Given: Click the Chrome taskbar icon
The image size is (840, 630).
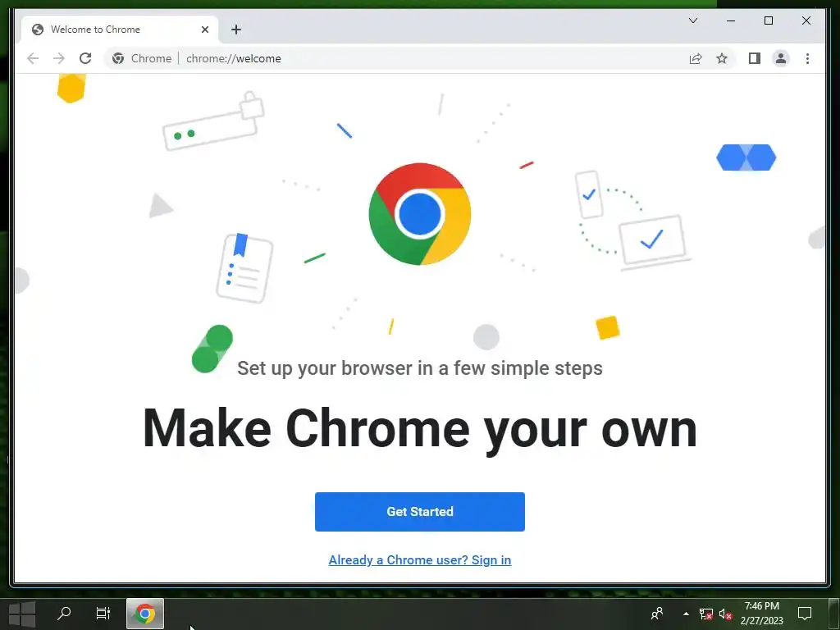Looking at the screenshot, I should click(144, 614).
